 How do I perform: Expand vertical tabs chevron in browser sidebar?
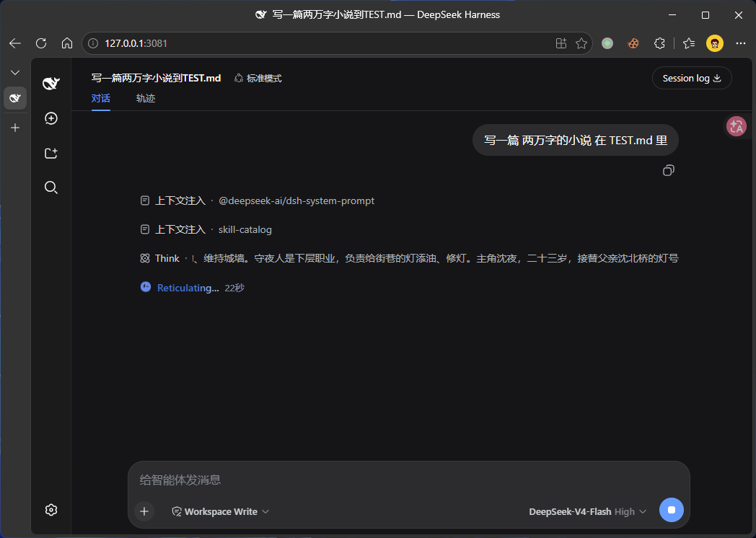point(15,72)
